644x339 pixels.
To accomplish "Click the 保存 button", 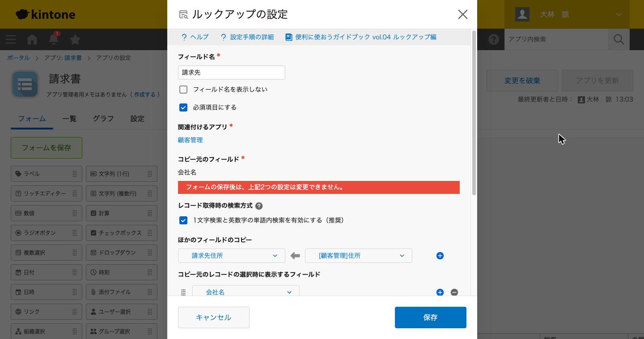I will [x=431, y=318].
